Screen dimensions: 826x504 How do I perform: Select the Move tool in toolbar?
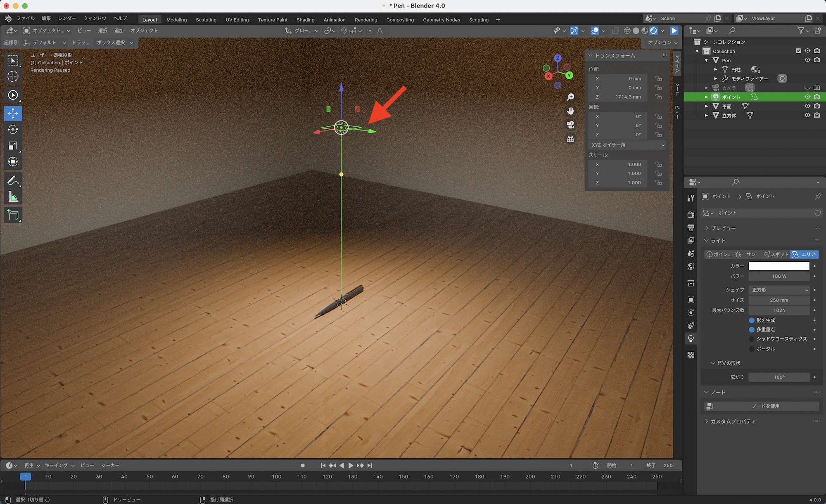13,113
